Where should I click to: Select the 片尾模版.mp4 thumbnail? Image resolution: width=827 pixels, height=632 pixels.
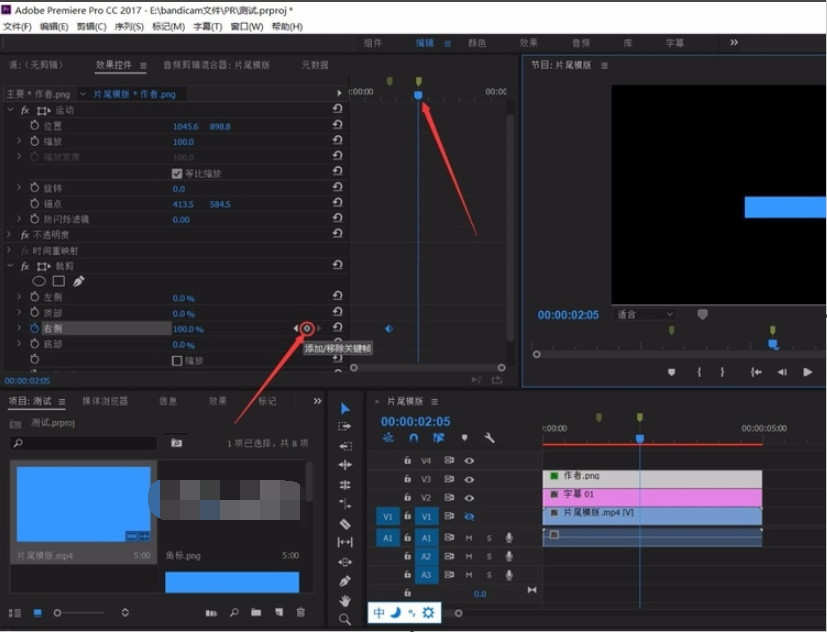coord(83,504)
